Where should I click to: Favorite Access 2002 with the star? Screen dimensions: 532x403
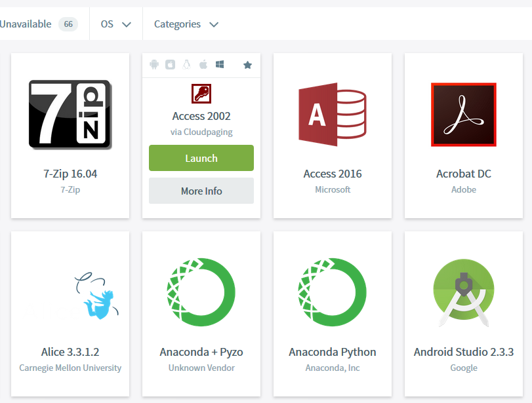(247, 65)
